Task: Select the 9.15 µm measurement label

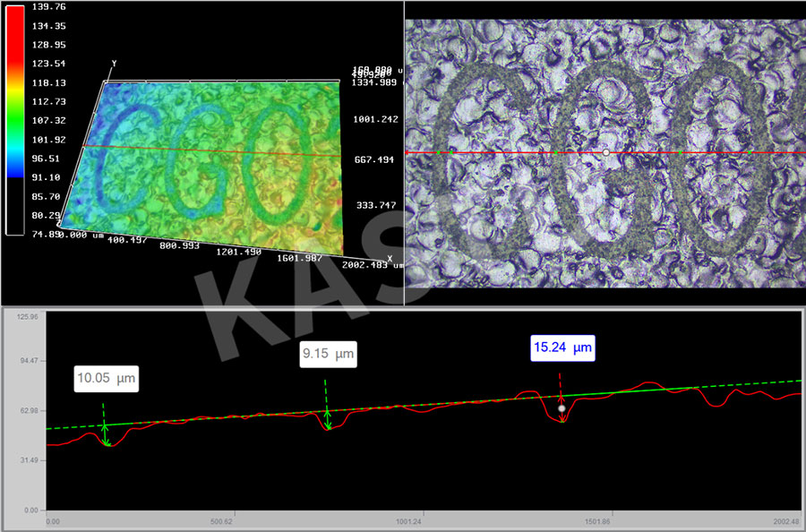Action: [327, 355]
